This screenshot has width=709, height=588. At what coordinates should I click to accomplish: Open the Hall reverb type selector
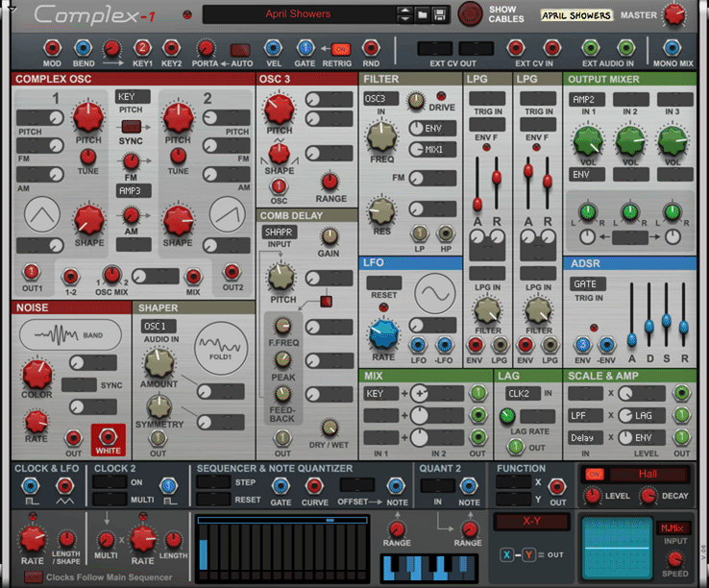coord(648,474)
